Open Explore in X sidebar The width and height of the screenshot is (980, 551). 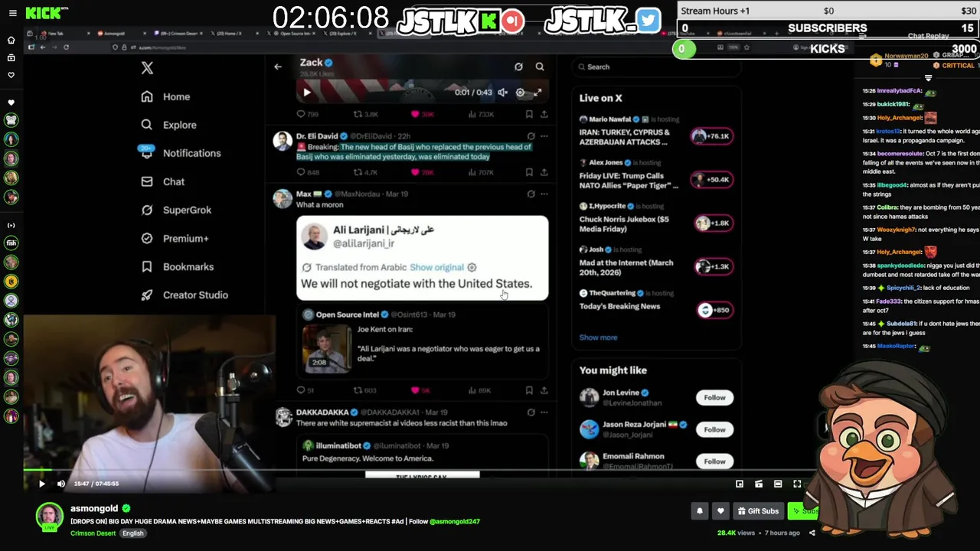click(x=168, y=125)
